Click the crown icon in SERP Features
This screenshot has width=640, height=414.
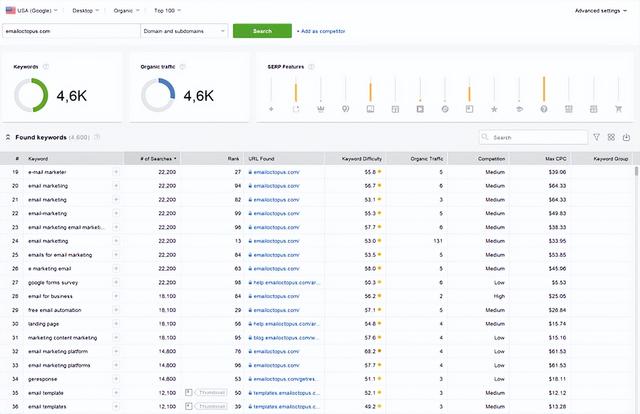pyautogui.click(x=320, y=108)
